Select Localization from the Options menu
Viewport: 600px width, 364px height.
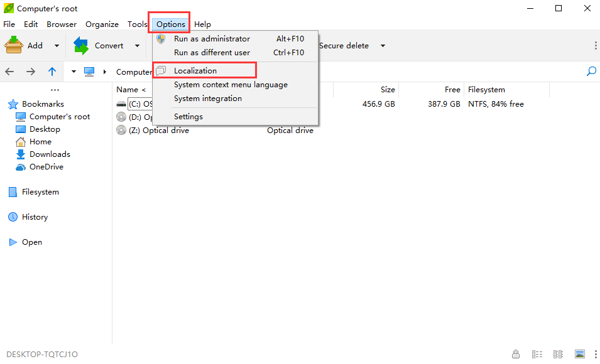click(x=195, y=71)
